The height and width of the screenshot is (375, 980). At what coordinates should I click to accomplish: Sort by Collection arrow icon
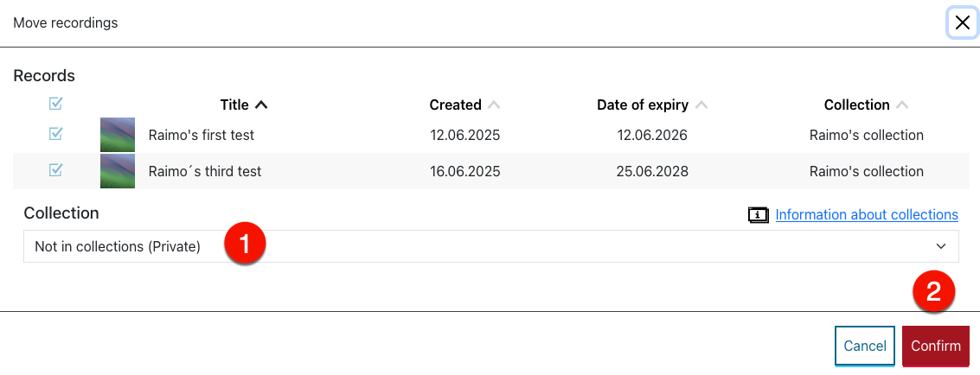point(901,105)
